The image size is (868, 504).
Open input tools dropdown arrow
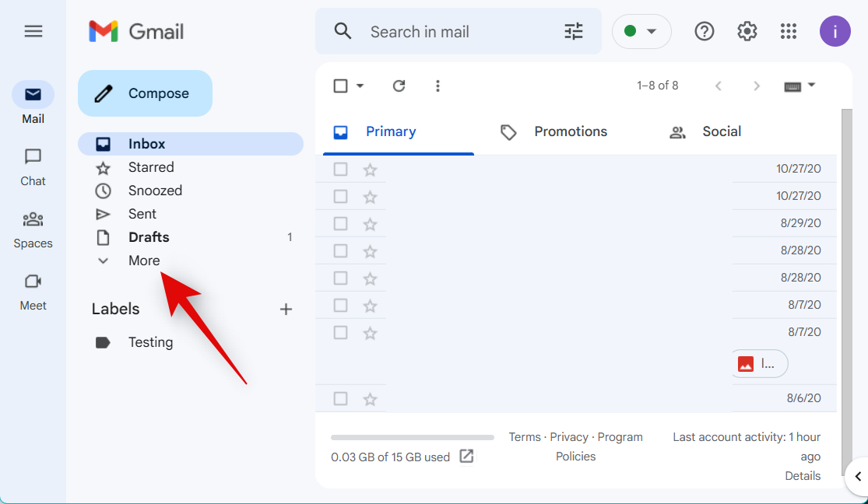click(811, 86)
